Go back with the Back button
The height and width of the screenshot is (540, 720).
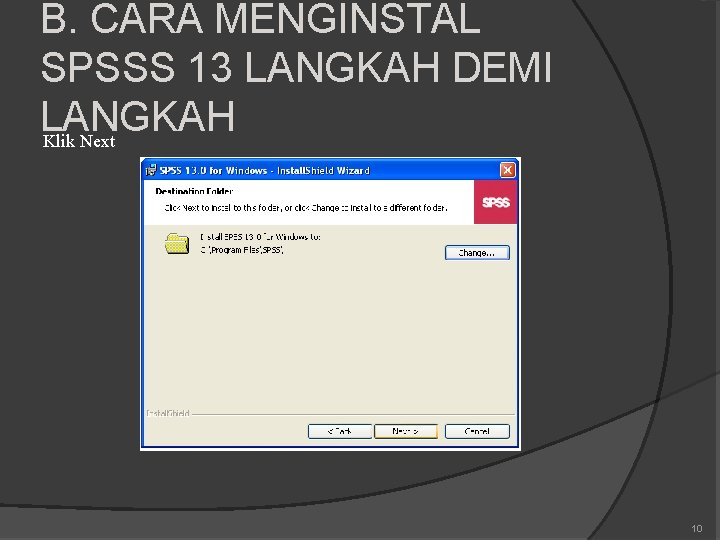(x=340, y=431)
